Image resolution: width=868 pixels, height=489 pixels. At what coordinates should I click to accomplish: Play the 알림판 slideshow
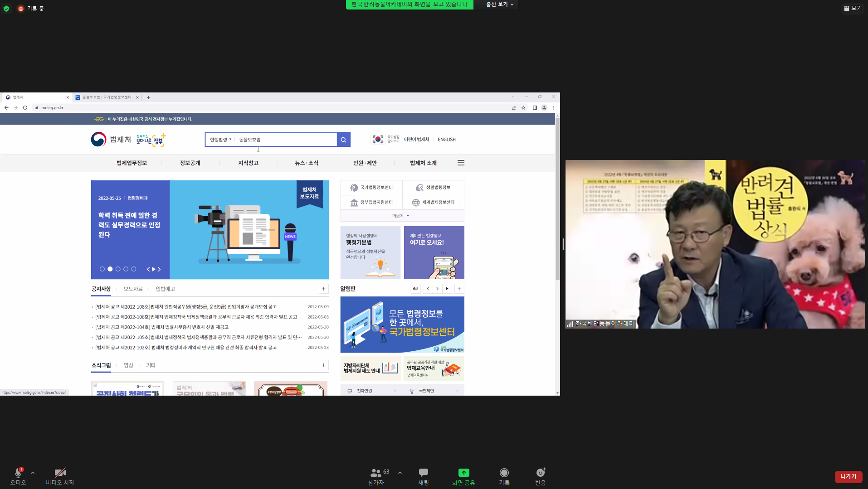click(x=447, y=289)
